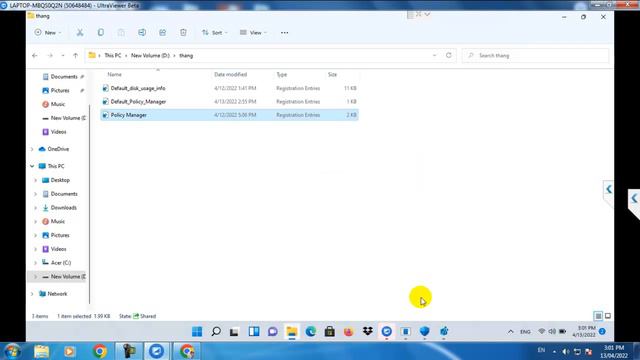Open pinned Documents in Quick access

(64, 77)
